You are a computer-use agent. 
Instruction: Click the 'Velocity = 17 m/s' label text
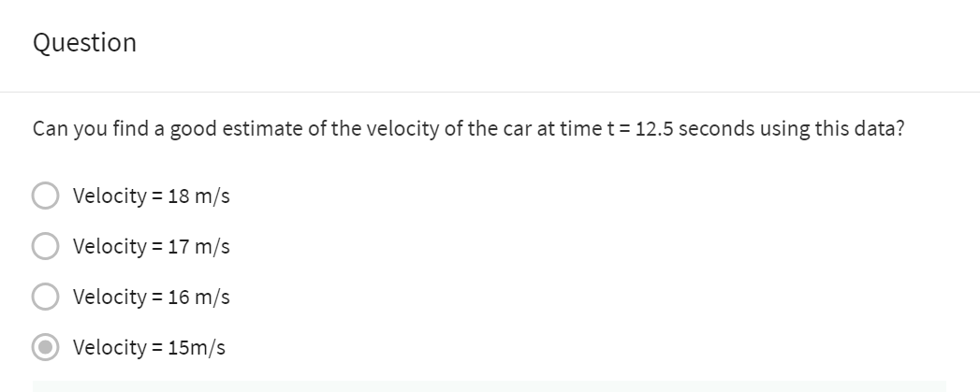151,247
